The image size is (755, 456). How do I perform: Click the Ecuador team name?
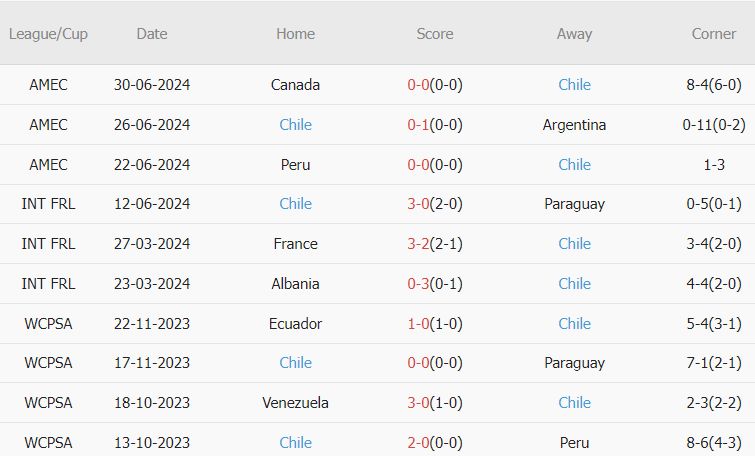tap(295, 324)
